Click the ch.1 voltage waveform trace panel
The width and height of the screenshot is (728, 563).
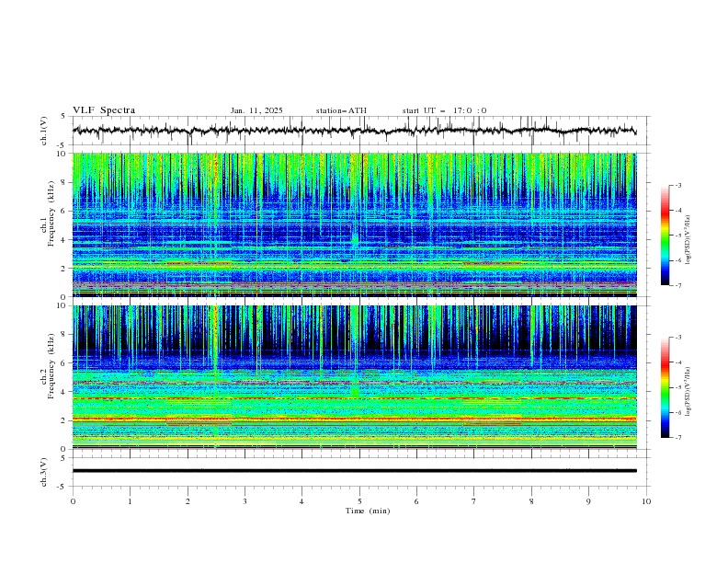pyautogui.click(x=361, y=131)
